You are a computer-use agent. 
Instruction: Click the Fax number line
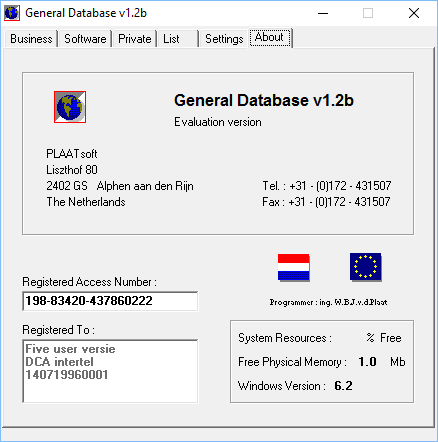[x=326, y=202]
